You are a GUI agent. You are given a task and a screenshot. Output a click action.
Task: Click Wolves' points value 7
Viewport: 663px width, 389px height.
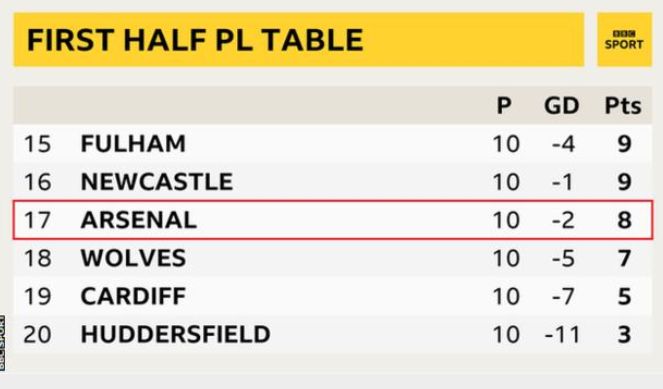coord(625,258)
